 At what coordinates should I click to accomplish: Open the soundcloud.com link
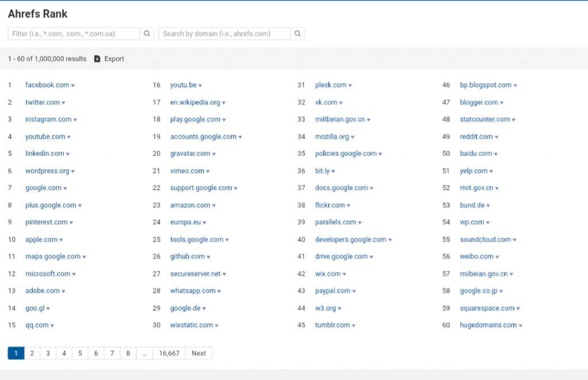coord(485,239)
